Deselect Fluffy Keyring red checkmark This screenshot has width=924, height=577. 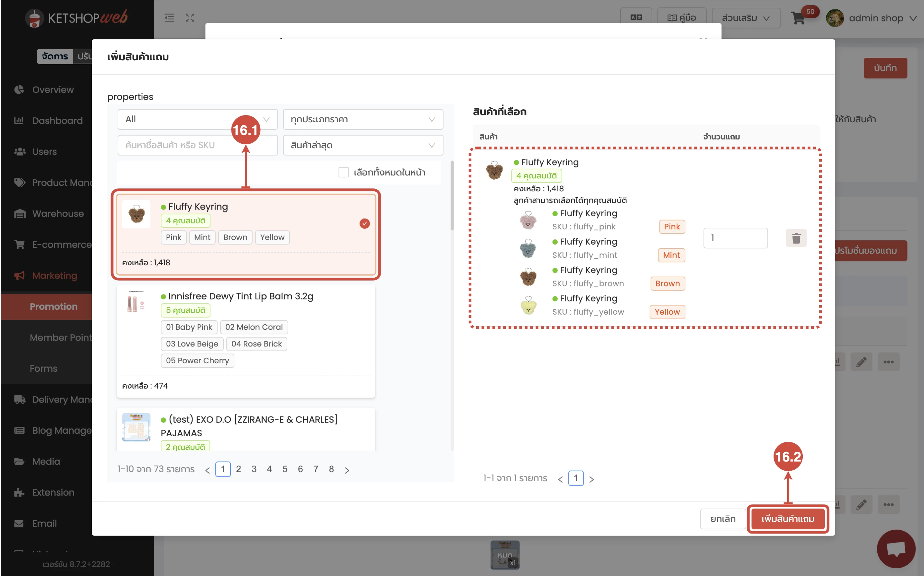364,223
